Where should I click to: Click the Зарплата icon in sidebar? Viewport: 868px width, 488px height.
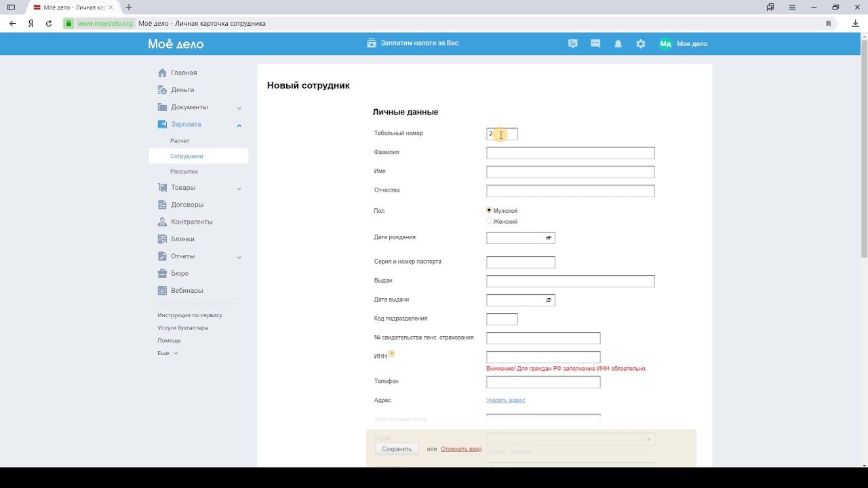(x=162, y=124)
